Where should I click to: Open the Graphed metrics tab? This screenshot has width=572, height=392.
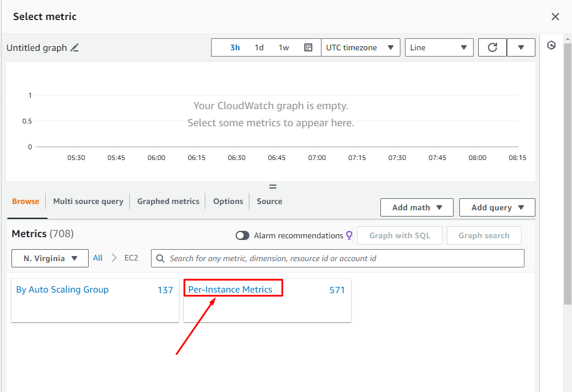[x=168, y=201]
